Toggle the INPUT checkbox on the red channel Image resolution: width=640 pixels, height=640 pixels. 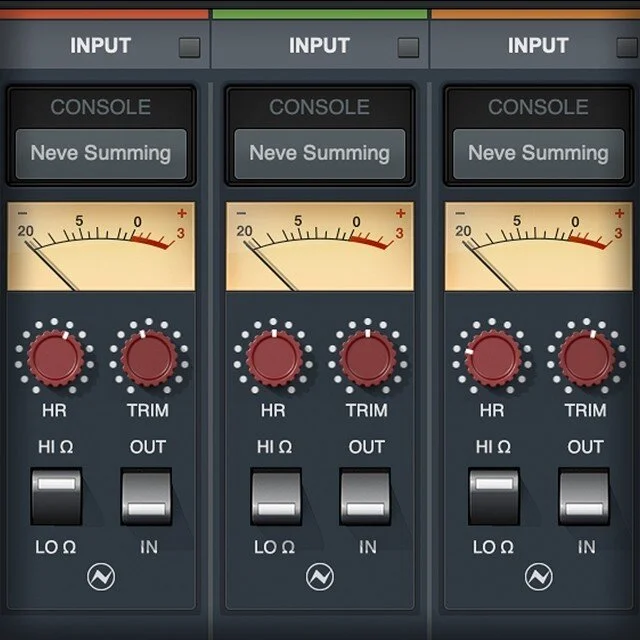(189, 48)
